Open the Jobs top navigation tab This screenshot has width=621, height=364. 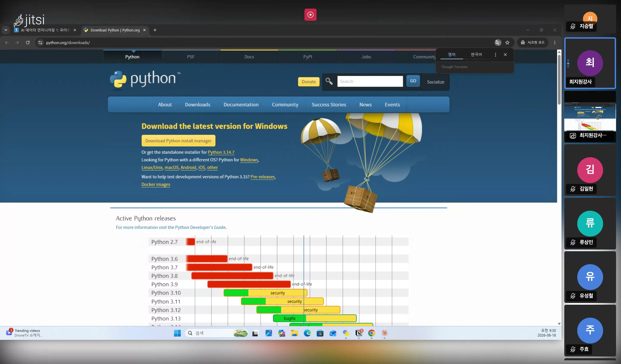pos(366,57)
